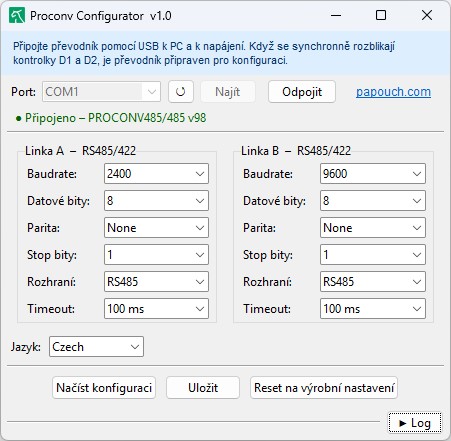This screenshot has width=451, height=441.
Task: Save settings with the Uložit button
Action: (x=203, y=388)
